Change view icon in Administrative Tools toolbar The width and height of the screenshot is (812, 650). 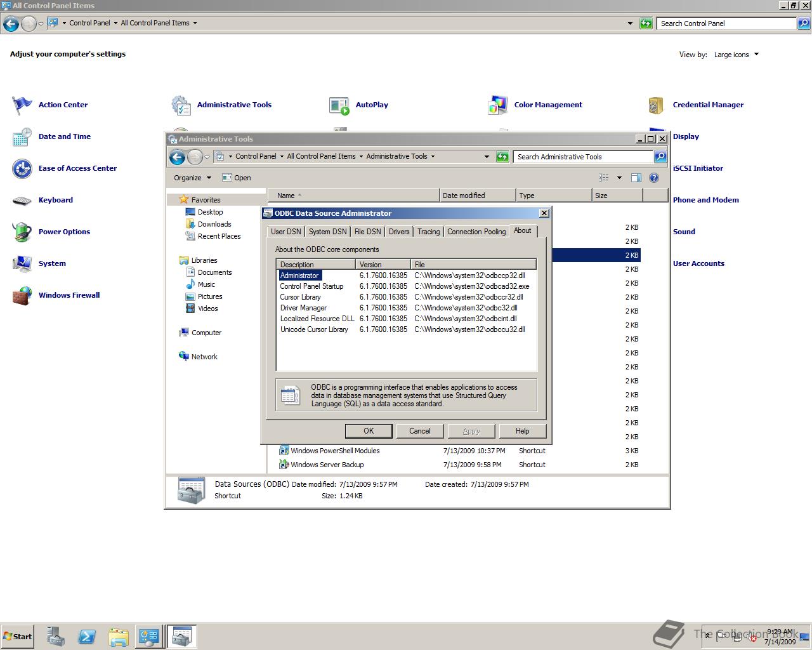pyautogui.click(x=604, y=178)
